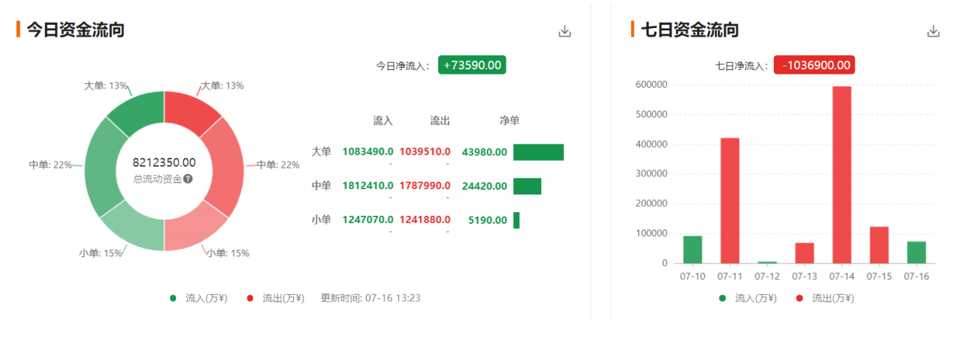This screenshot has height=347, width=980.
Task: Click the 07-10 green inflow bar
Action: coord(692,250)
